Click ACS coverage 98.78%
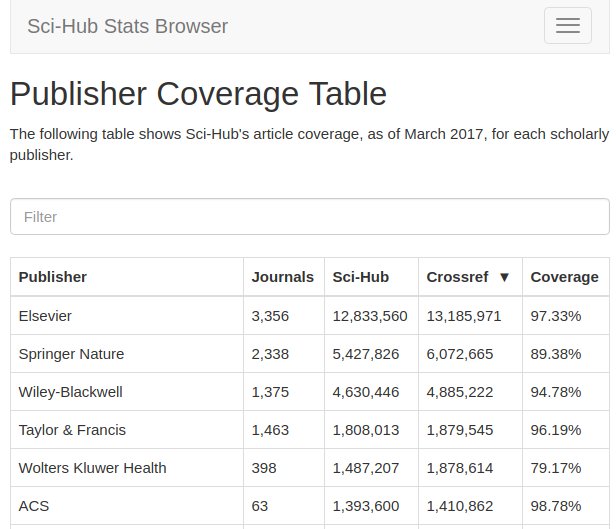Image resolution: width=616 pixels, height=529 pixels. pyautogui.click(x=556, y=506)
